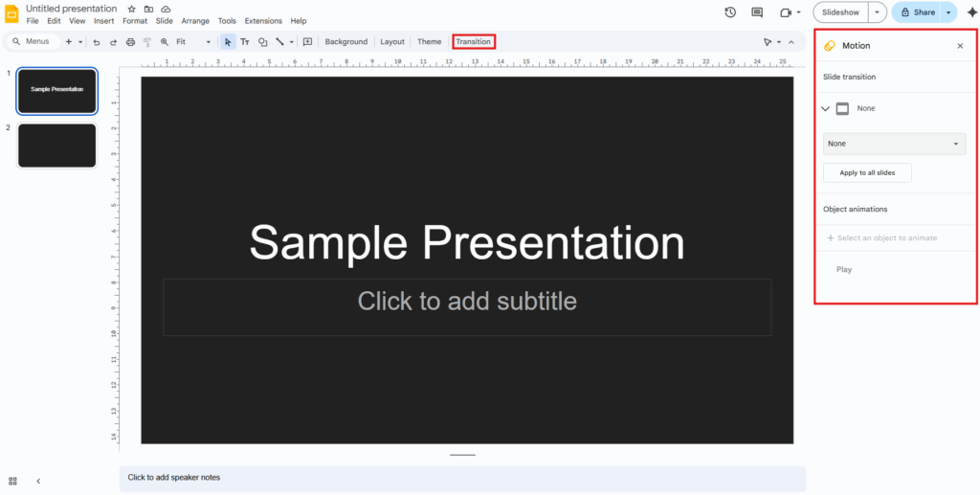980x495 pixels.
Task: Open the Insert menu
Action: [103, 21]
